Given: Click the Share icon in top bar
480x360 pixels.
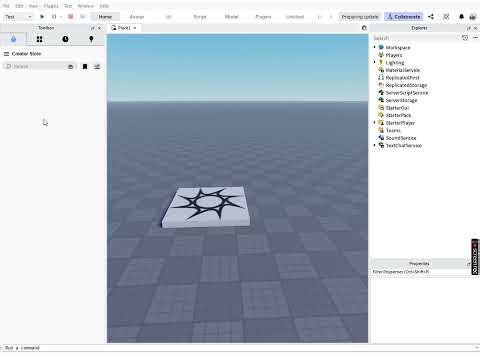Looking at the screenshot, I should click(x=431, y=17).
